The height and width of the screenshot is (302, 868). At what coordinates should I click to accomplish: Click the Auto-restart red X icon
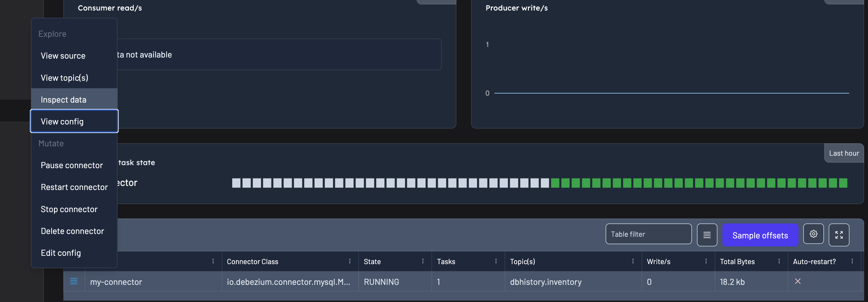(x=798, y=281)
